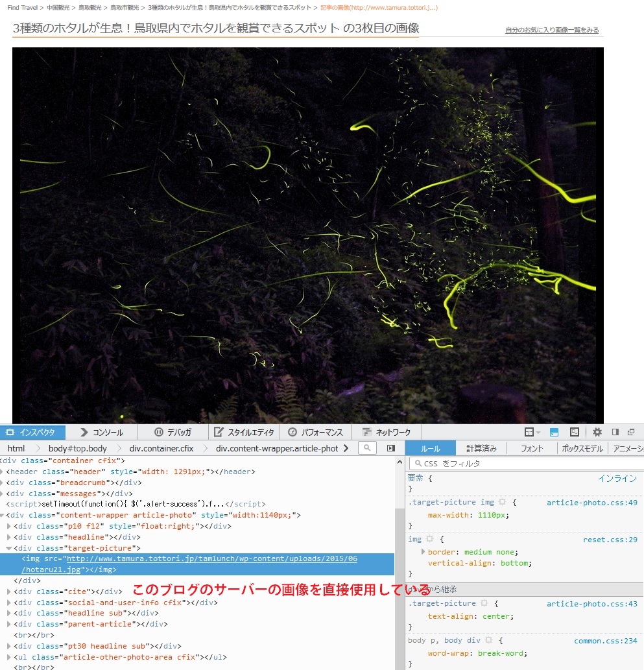Open the 鳥取市観光 breadcrumb link
The width and height of the screenshot is (644, 670).
click(x=125, y=8)
